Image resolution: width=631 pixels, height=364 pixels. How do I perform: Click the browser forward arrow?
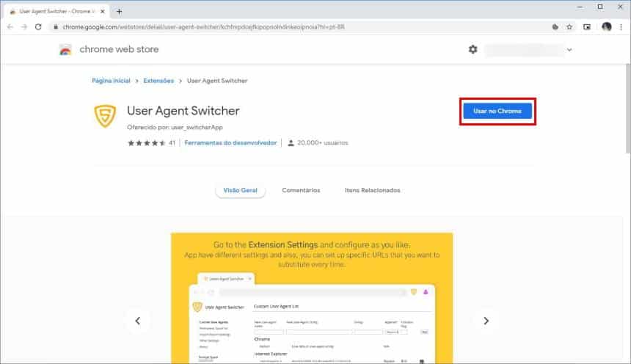pyautogui.click(x=24, y=27)
